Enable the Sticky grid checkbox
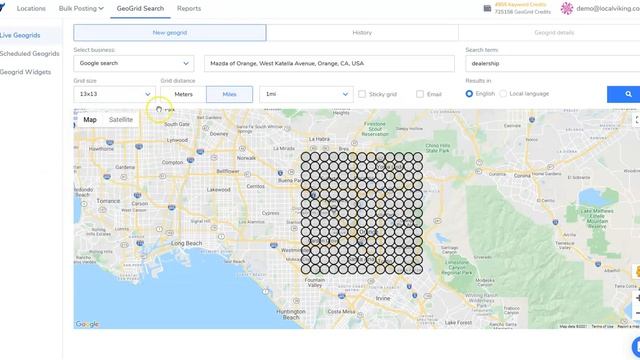Image resolution: width=640 pixels, height=360 pixels. pos(362,94)
